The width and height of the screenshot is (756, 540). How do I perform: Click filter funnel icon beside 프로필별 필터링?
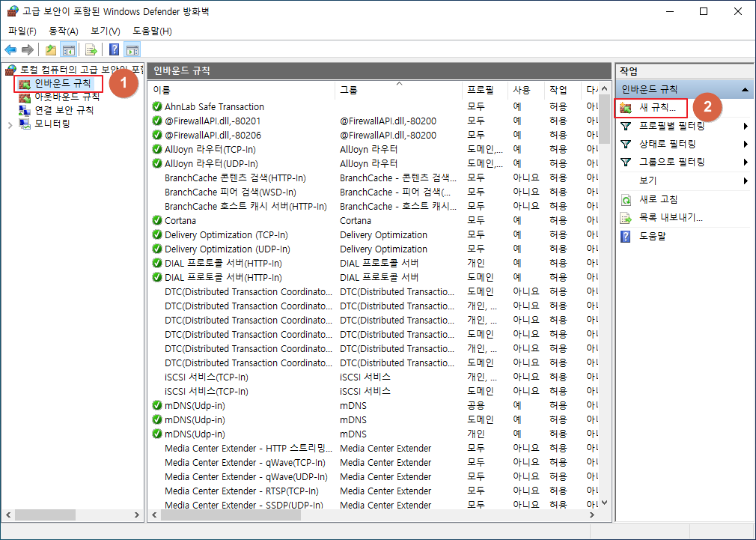point(626,127)
